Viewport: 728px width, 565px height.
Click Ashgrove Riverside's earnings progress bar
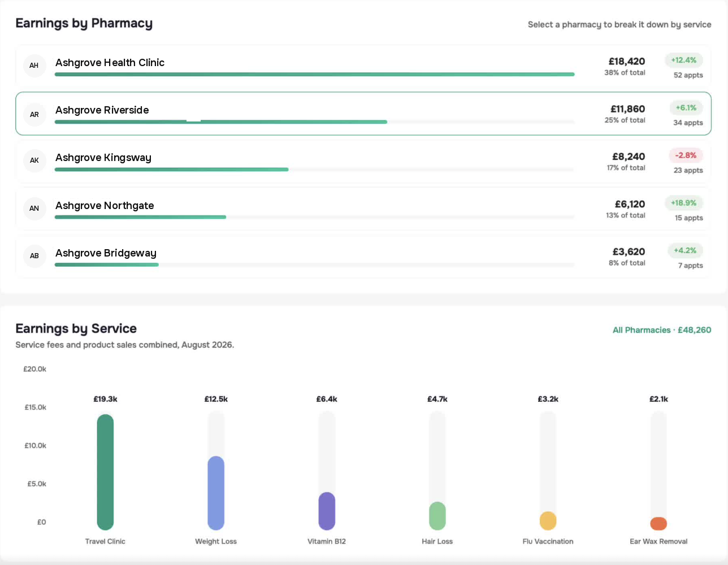(x=315, y=121)
